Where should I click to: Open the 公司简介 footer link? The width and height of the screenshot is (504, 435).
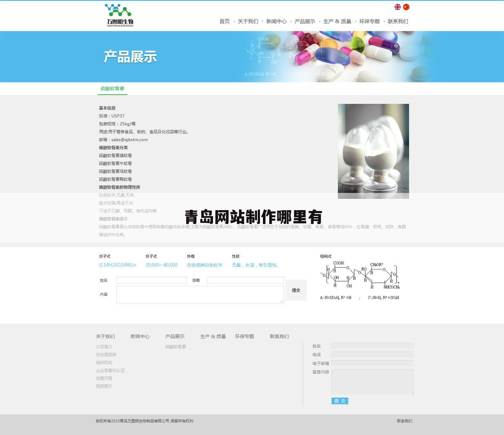point(105,347)
